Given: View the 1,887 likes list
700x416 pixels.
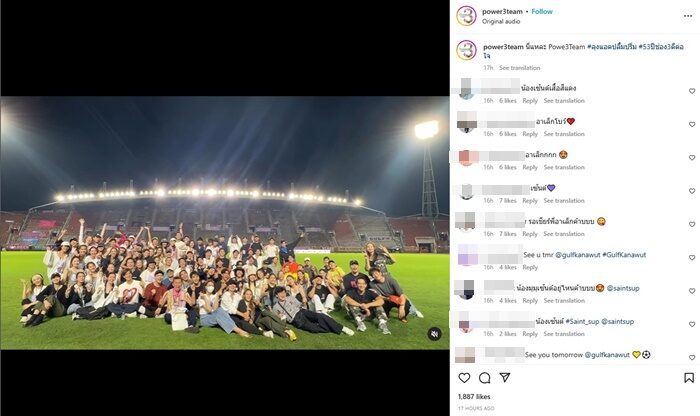Looking at the screenshot, I should (x=474, y=396).
